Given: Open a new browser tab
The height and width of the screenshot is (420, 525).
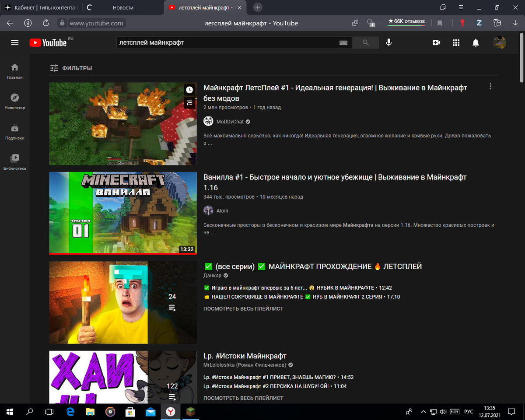Looking at the screenshot, I should [258, 7].
